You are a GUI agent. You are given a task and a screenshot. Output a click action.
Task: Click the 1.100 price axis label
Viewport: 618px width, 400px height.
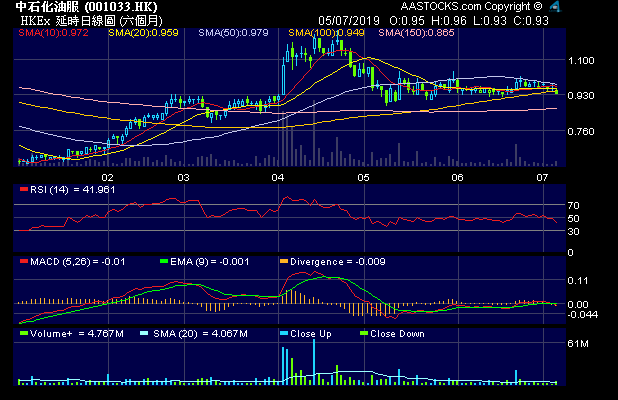pos(581,61)
